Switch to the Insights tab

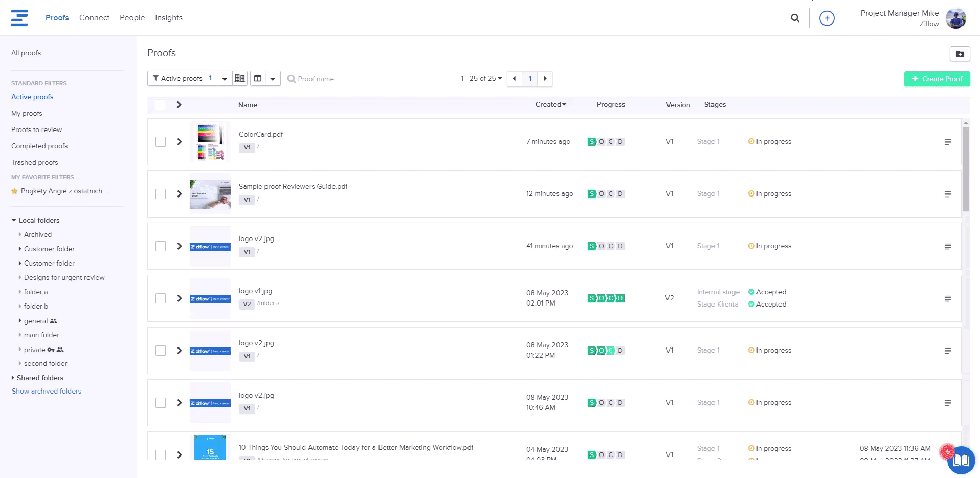[x=169, y=18]
